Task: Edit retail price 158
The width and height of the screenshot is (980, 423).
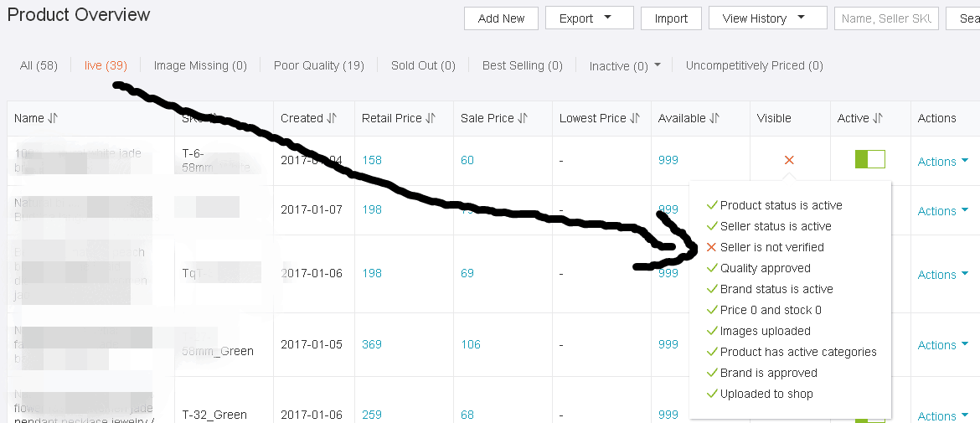Action: (x=372, y=161)
